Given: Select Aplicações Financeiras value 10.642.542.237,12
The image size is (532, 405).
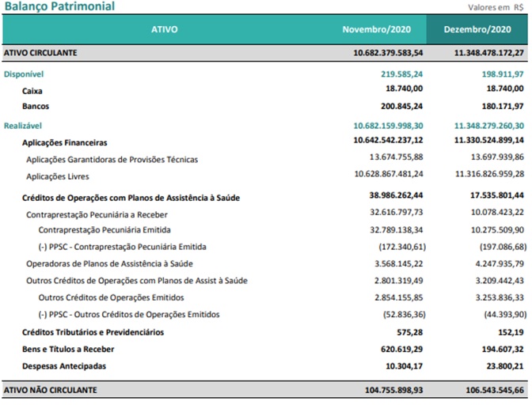Looking at the screenshot, I should coord(388,140).
